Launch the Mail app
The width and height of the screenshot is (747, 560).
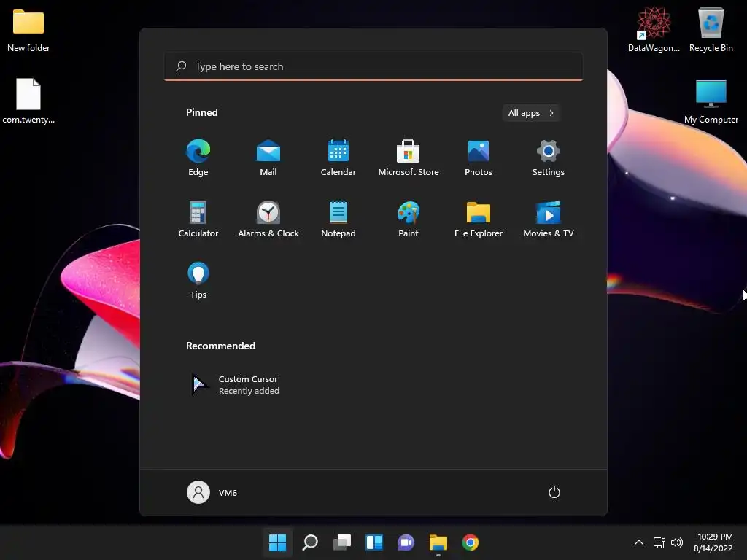coord(268,157)
